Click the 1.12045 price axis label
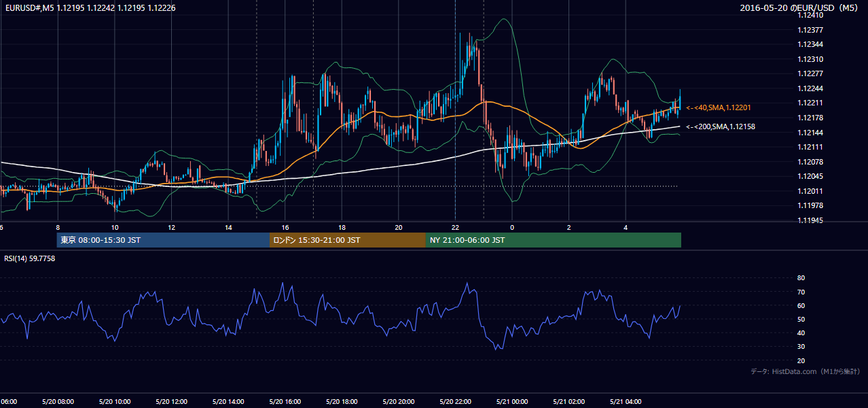Screen dimensions: 868x408 click(x=810, y=176)
